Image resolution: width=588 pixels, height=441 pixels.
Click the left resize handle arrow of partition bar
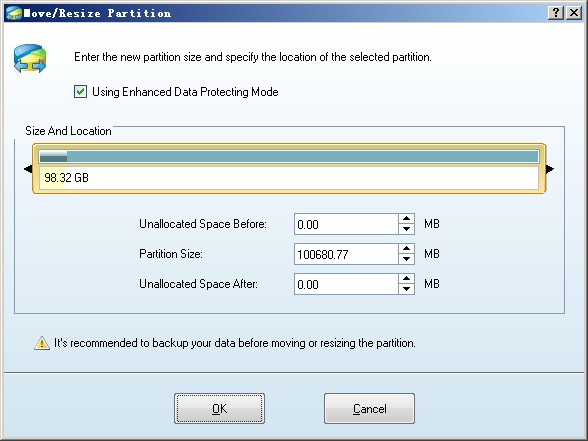[28, 169]
